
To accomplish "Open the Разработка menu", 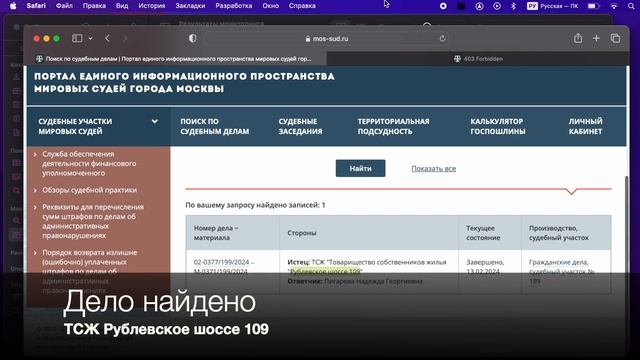I will [x=234, y=6].
